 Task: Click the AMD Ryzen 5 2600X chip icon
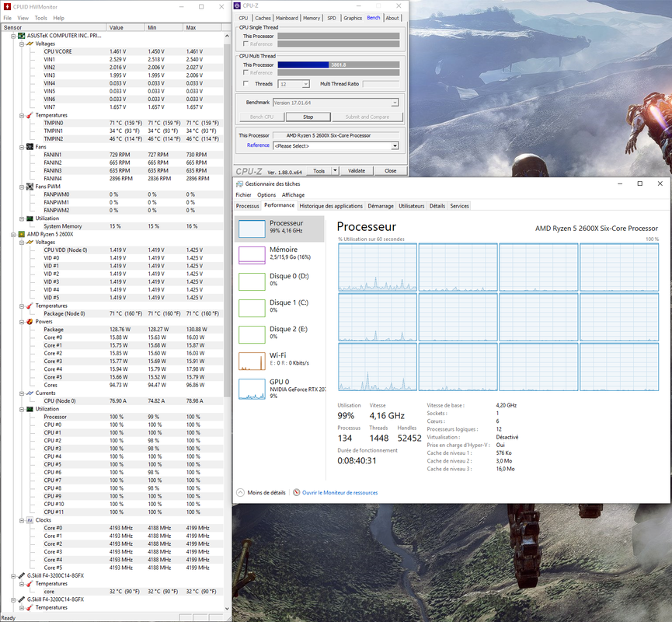tap(22, 234)
